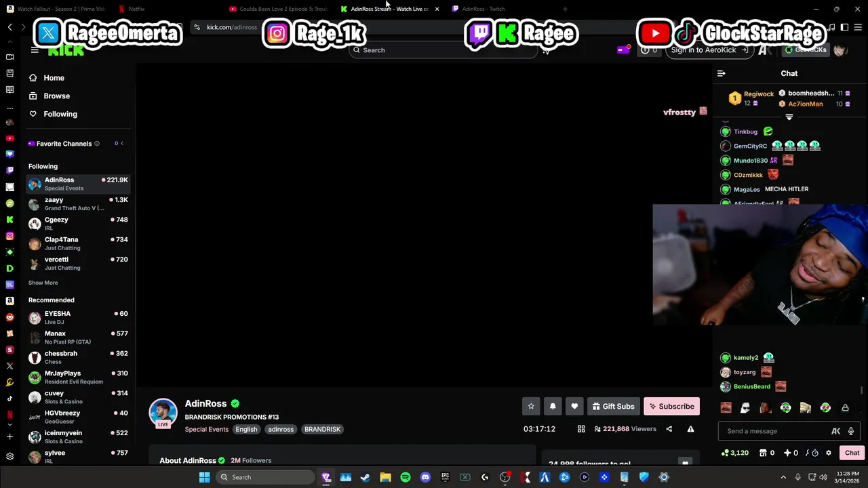The image size is (868, 488).
Task: Open EYESHA recommended channel
Action: point(79,317)
